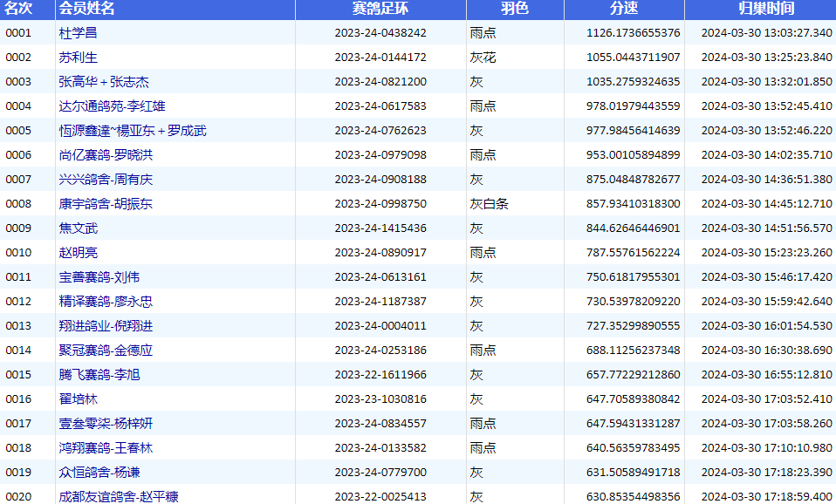Click member name 焦文武
Screen dimensions: 836x504
(x=78, y=228)
